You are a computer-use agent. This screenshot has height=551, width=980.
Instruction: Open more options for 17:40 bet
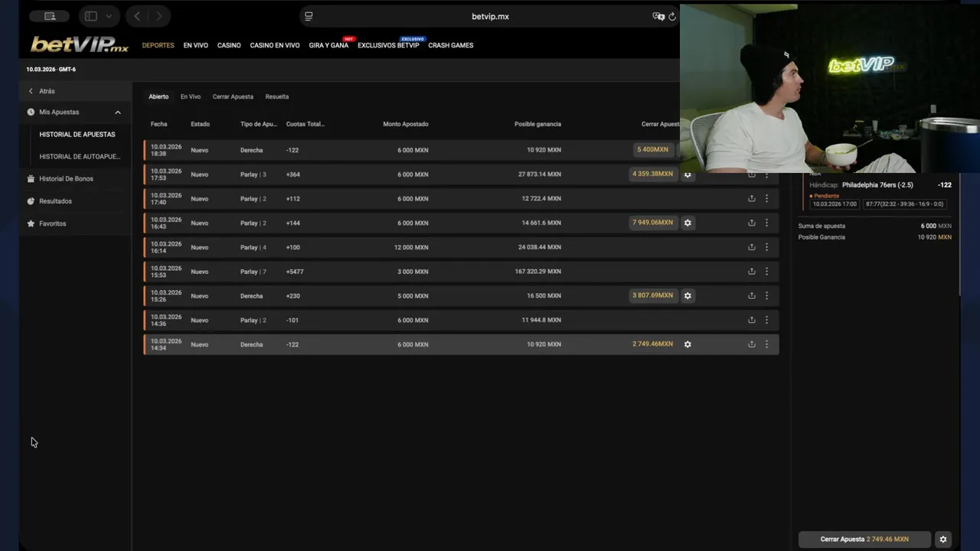pyautogui.click(x=766, y=198)
